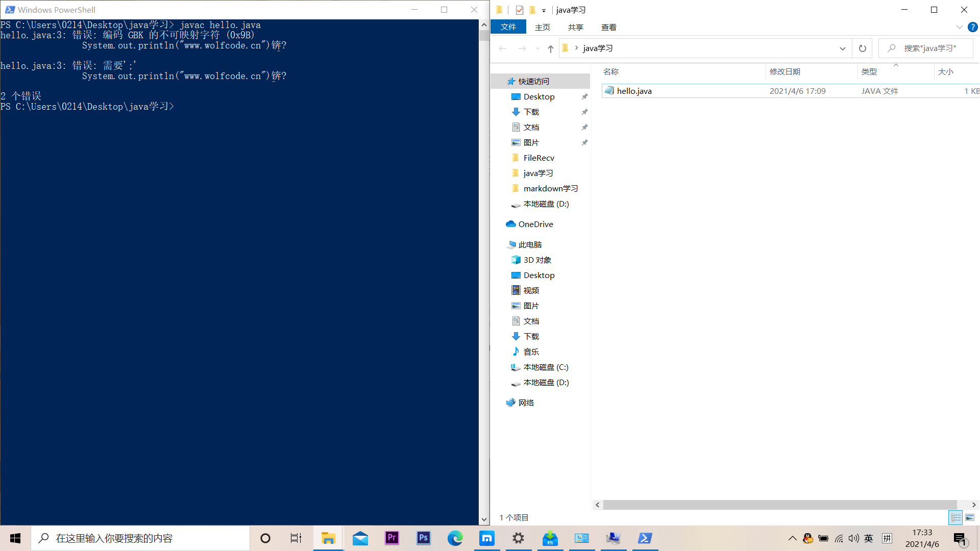Screen dimensions: 980x551
Task: Launch Premiere Pro from taskbar
Action: (391, 538)
